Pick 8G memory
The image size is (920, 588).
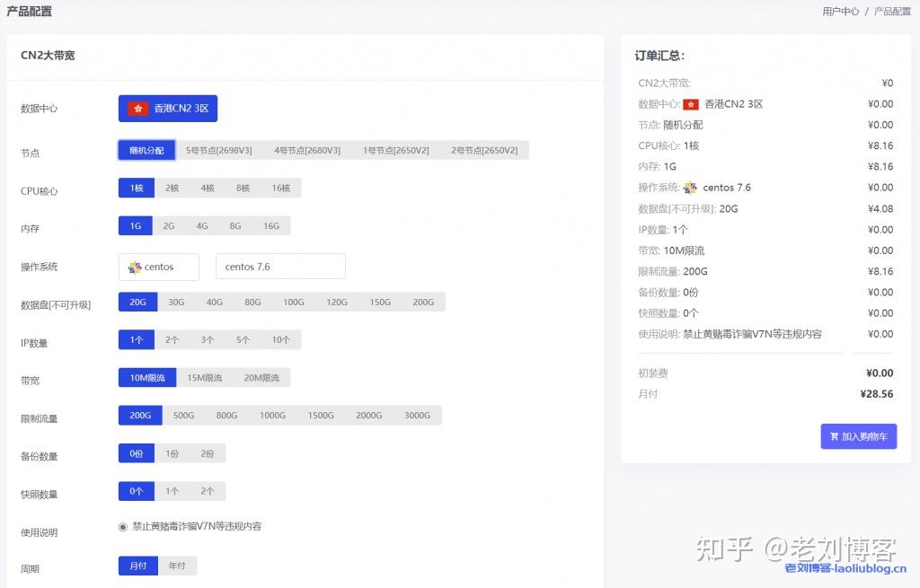(235, 225)
